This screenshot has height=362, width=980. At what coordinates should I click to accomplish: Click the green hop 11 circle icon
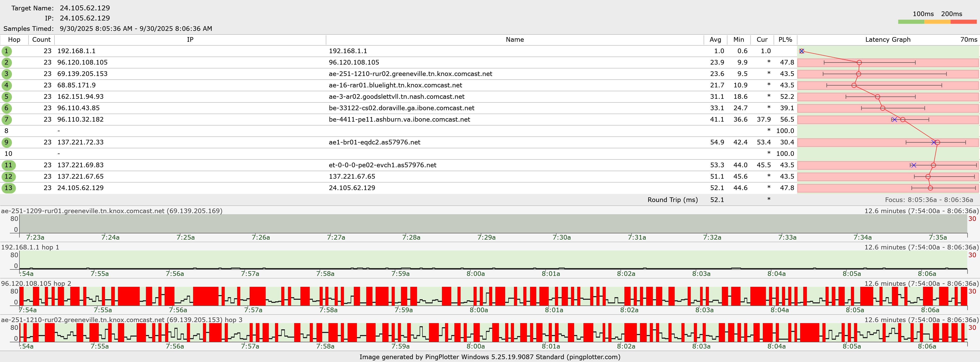(8, 165)
